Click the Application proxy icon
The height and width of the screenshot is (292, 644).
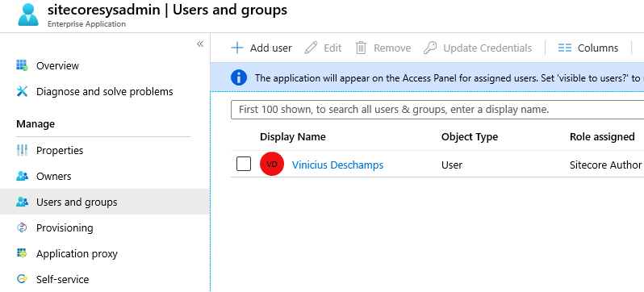[x=22, y=253]
